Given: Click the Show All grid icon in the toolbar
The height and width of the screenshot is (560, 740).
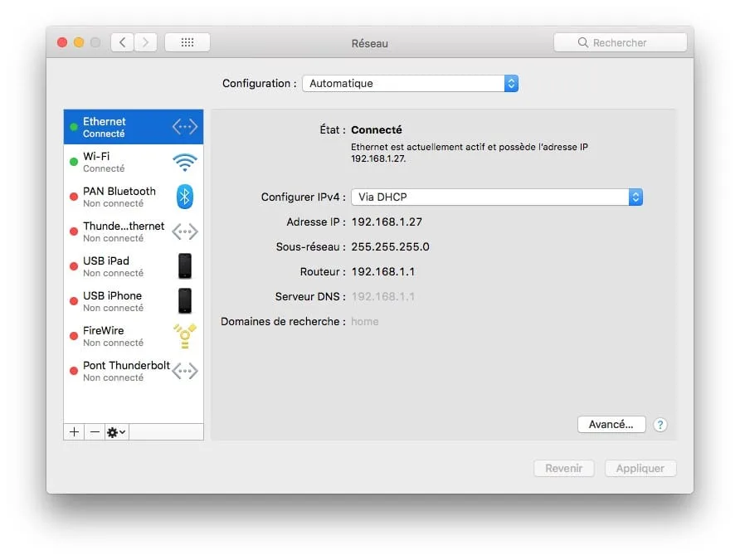Looking at the screenshot, I should pyautogui.click(x=187, y=41).
